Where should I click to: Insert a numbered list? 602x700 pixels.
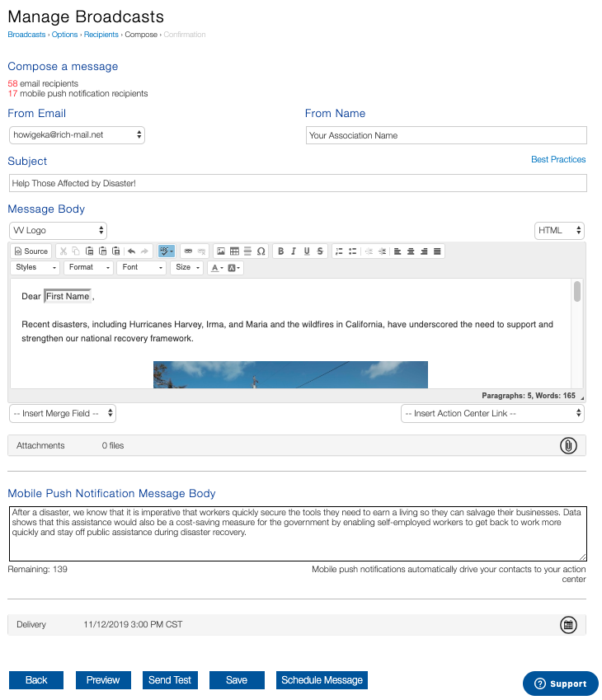(339, 251)
